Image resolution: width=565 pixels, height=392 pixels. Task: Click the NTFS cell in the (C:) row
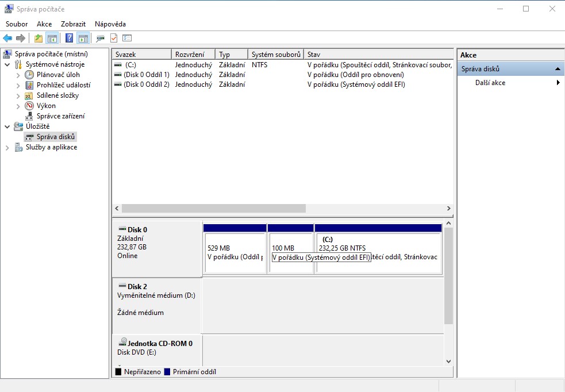pos(259,65)
